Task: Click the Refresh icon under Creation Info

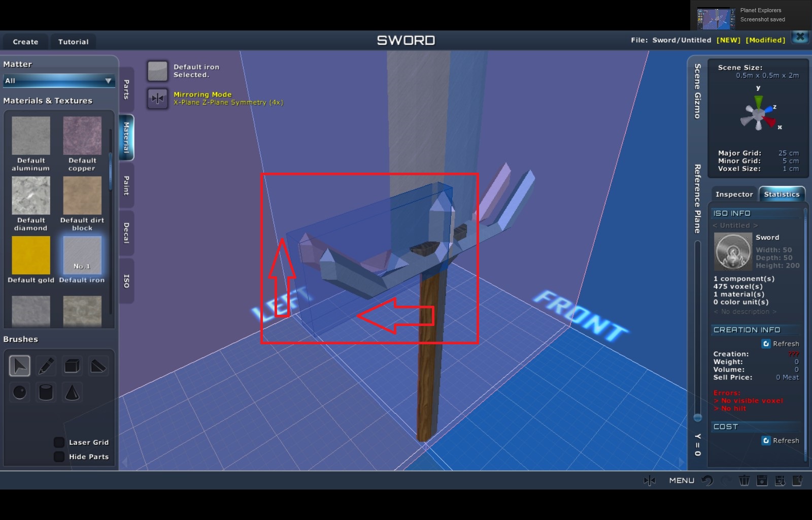Action: 766,344
